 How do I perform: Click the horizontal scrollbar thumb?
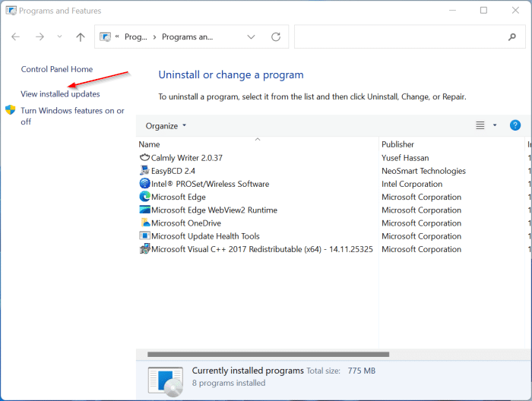[x=268, y=354]
